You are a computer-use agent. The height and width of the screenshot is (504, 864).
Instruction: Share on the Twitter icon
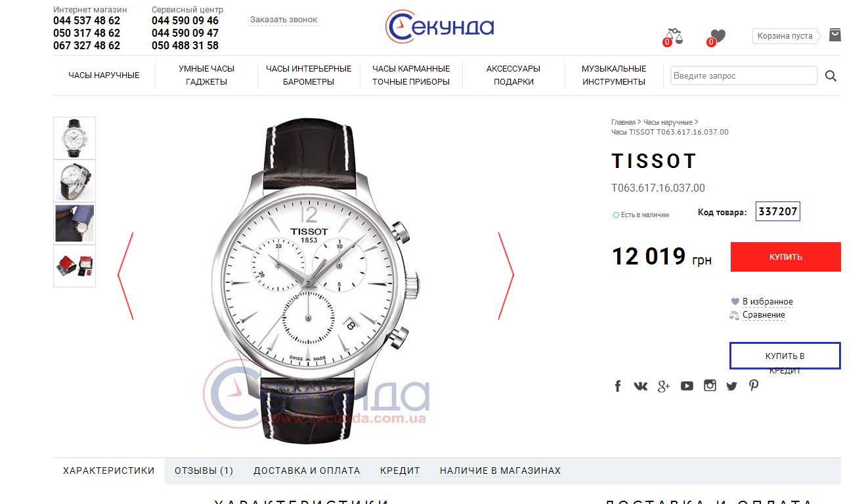[732, 386]
